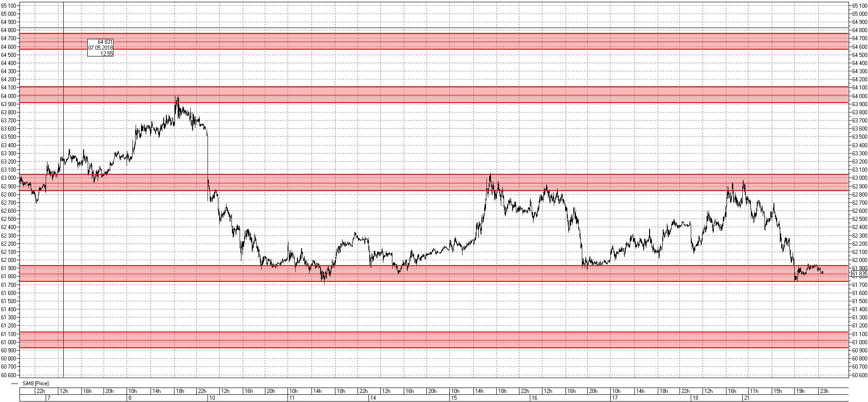Click date label 15 on the date row
868x402 pixels.
pos(453,398)
